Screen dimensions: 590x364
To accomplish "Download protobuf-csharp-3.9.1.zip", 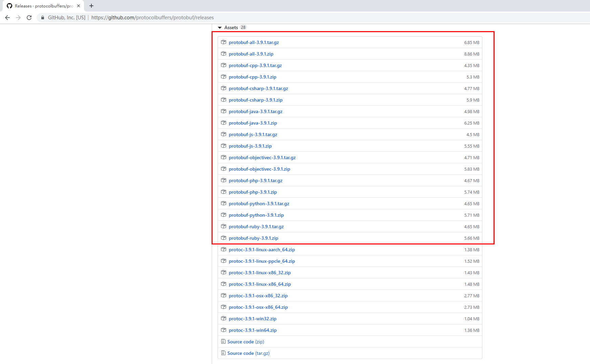I will tap(256, 100).
